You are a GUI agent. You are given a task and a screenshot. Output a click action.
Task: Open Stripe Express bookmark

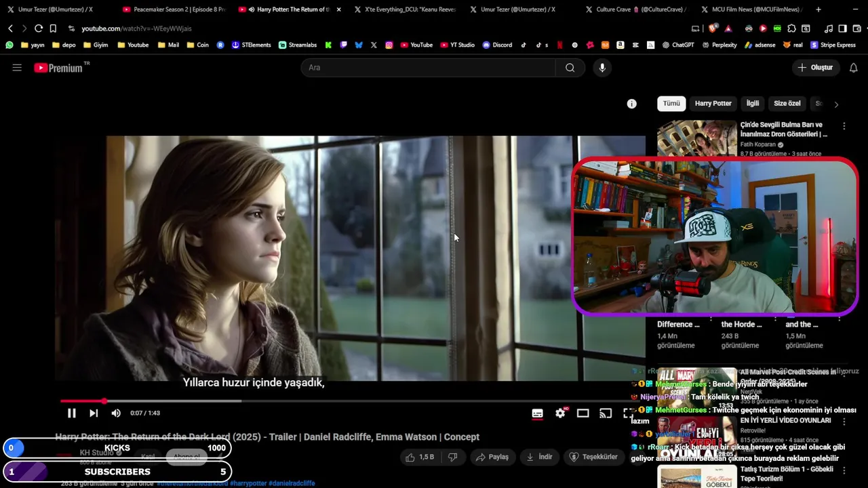pos(833,45)
